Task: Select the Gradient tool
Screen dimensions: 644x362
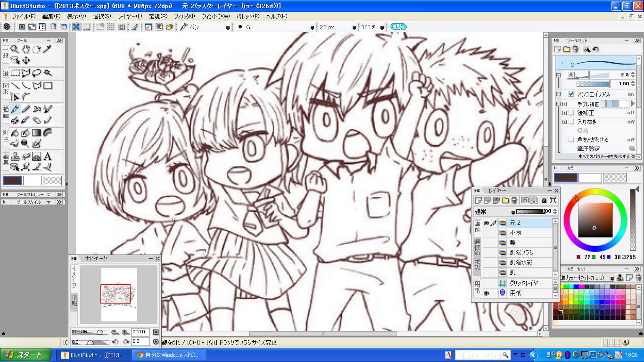Action: pos(37,133)
